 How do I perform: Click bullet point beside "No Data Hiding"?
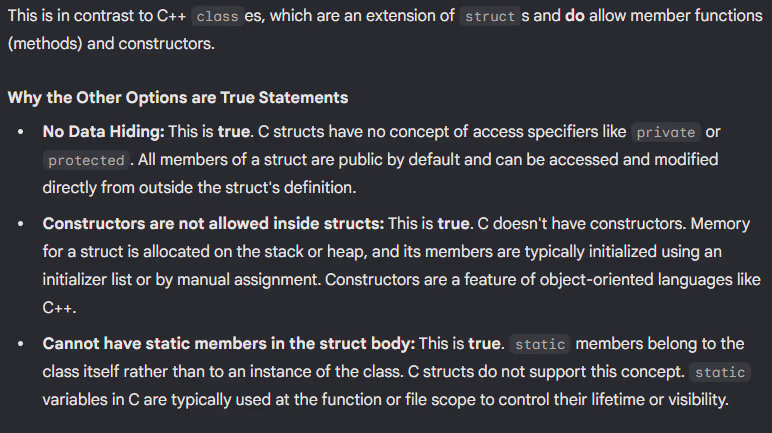tap(21, 132)
